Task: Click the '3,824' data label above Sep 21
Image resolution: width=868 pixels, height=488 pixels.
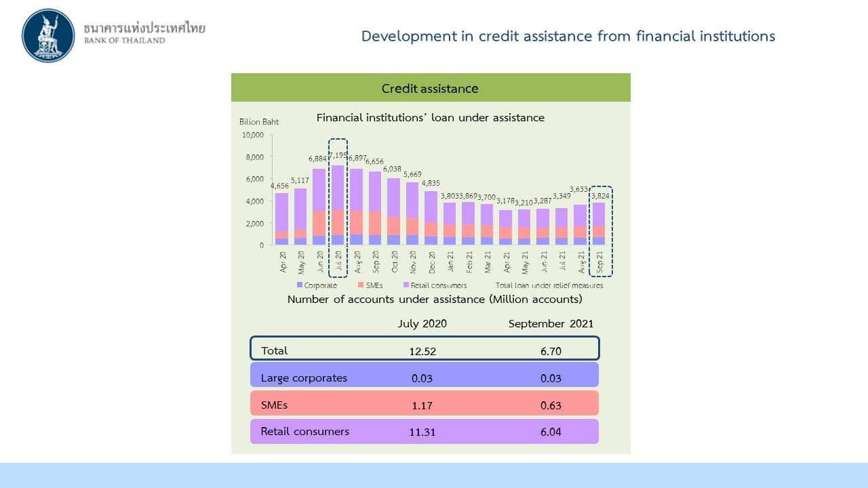Action: pos(601,196)
